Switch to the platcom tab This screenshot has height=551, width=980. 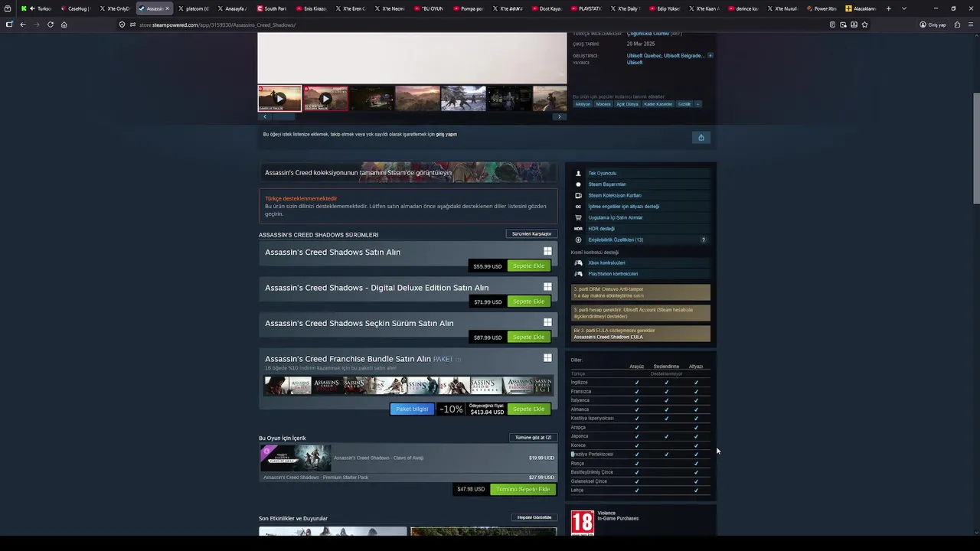tap(195, 8)
